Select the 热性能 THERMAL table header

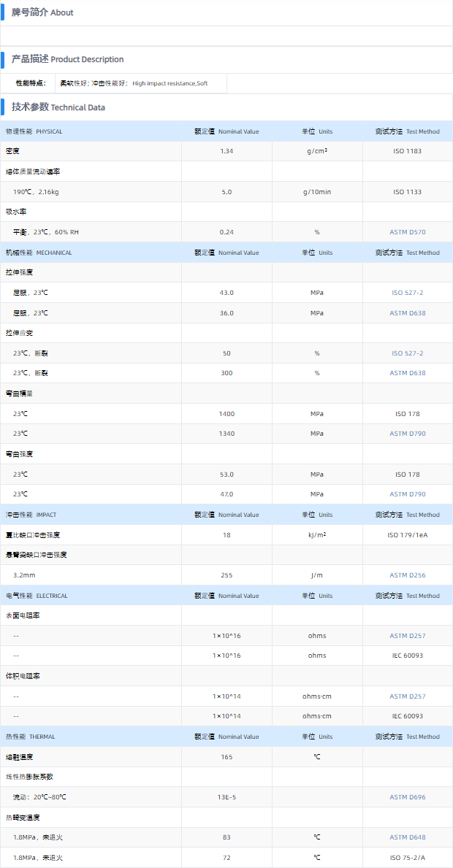pos(31,737)
